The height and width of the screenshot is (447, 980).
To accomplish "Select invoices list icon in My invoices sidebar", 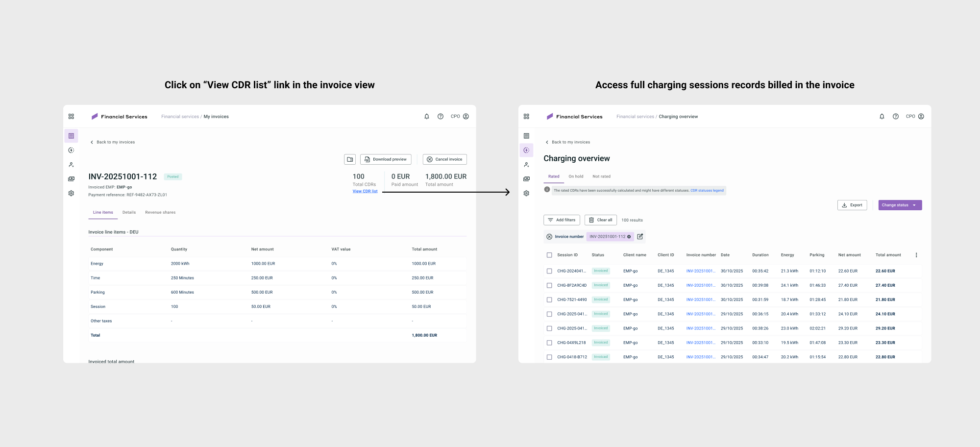I will [71, 136].
